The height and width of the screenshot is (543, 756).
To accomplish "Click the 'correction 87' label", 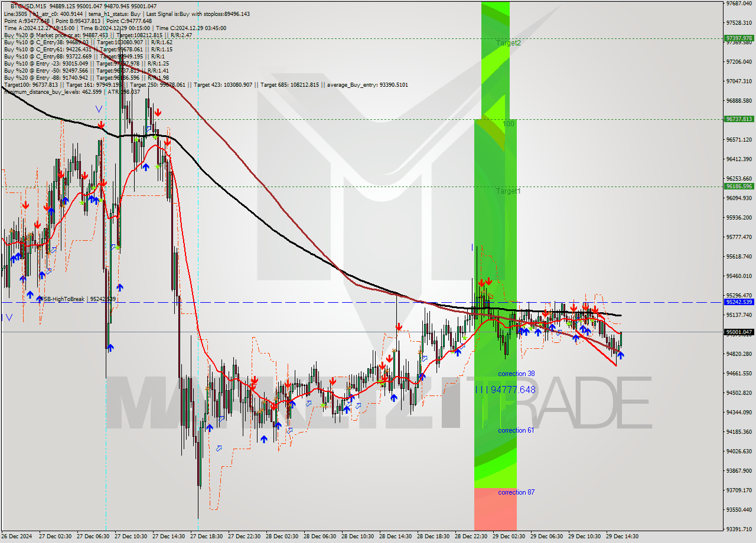I will (x=516, y=492).
